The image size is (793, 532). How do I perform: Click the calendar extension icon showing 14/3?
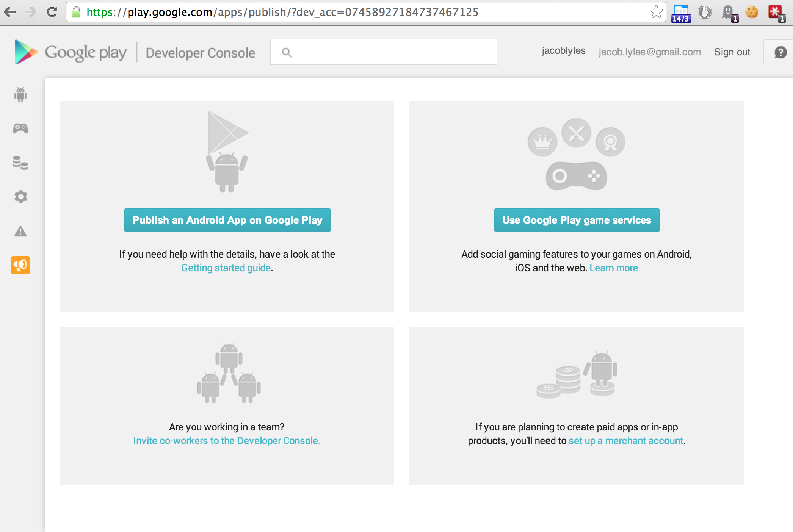(x=681, y=13)
